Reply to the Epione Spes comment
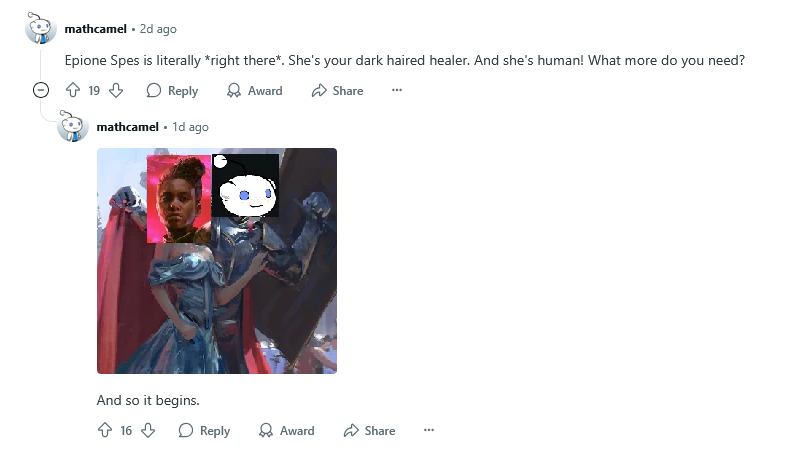Image resolution: width=795 pixels, height=461 pixels. 172,90
